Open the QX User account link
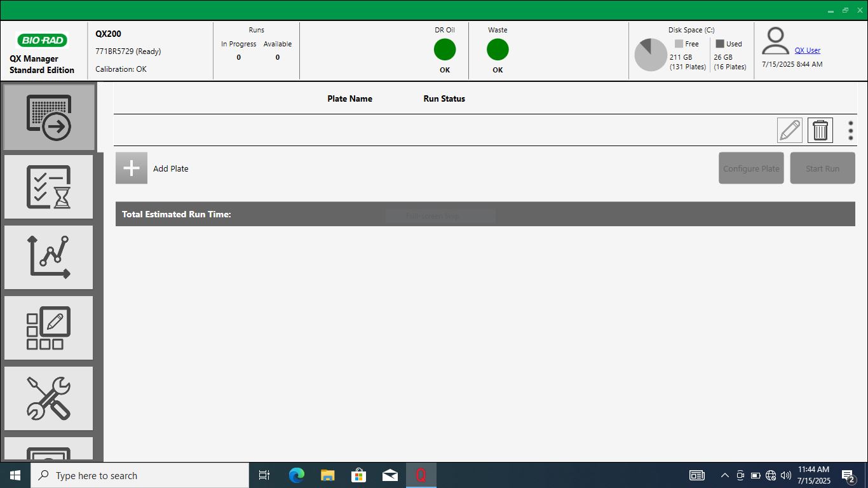 807,50
